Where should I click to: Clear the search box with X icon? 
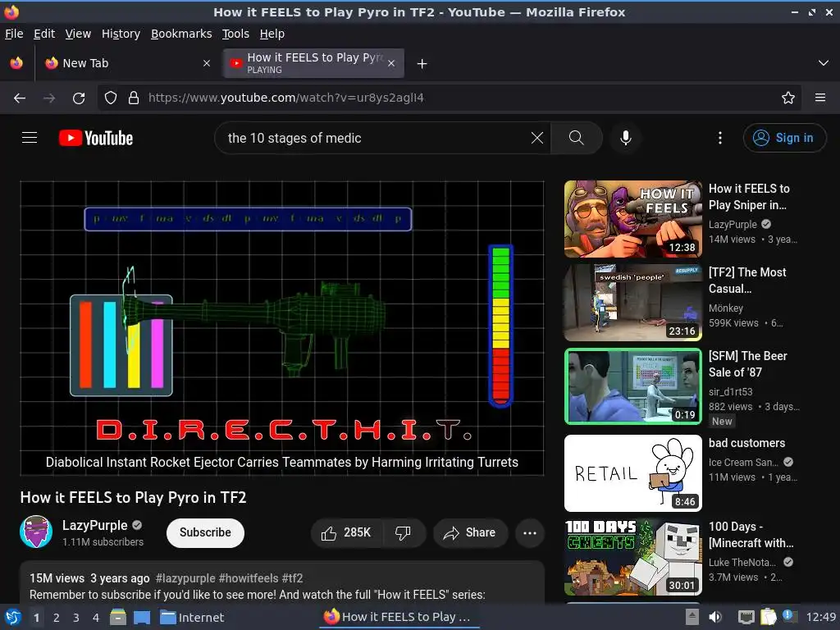pyautogui.click(x=536, y=138)
